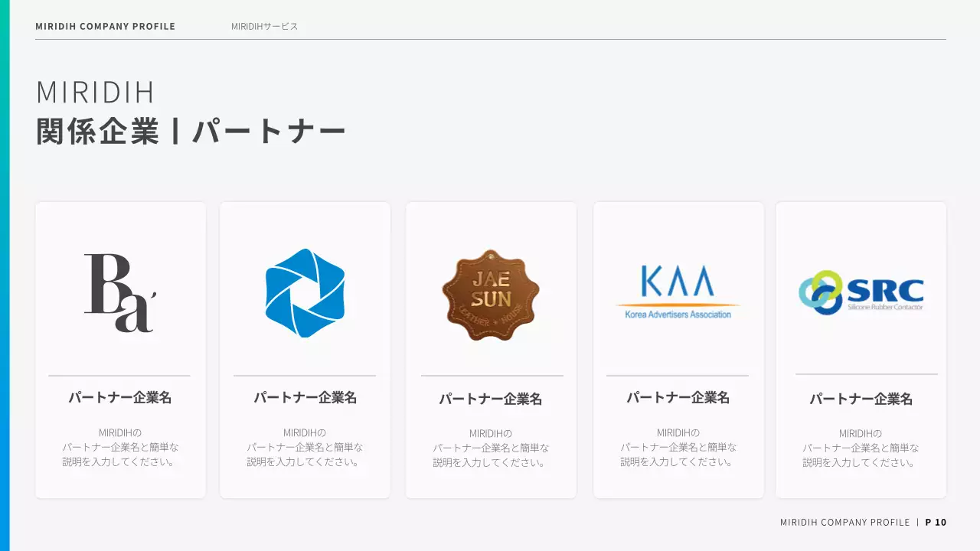Click the circular emblem inside the SRC logo
The height and width of the screenshot is (551, 980).
(821, 292)
